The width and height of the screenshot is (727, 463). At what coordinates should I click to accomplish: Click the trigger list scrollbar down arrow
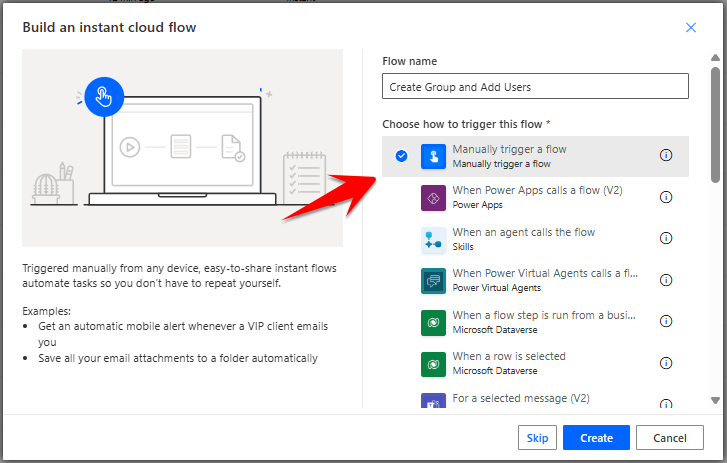(x=715, y=400)
